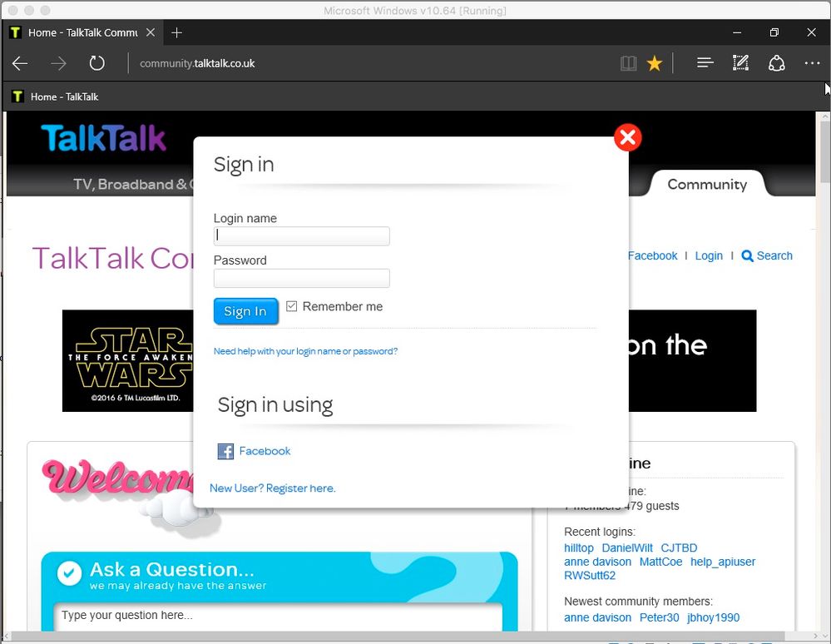
Task: Open Reading view book icon
Action: 628,63
